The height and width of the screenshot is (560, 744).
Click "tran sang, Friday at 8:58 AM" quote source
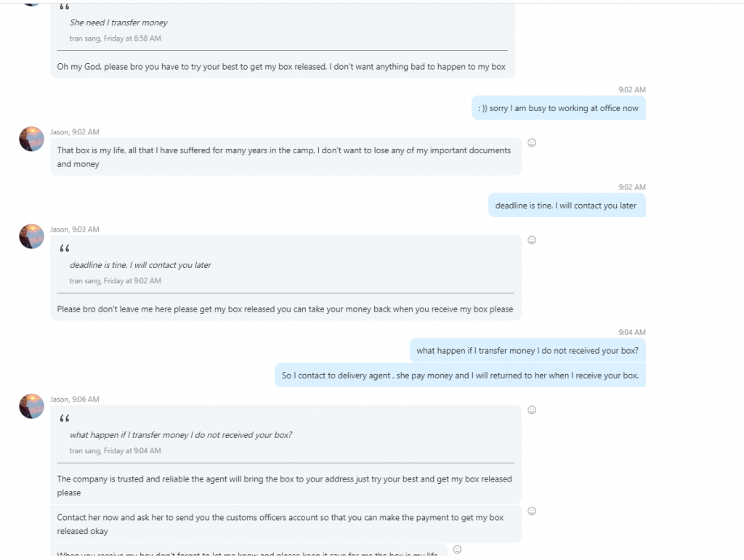click(x=115, y=38)
